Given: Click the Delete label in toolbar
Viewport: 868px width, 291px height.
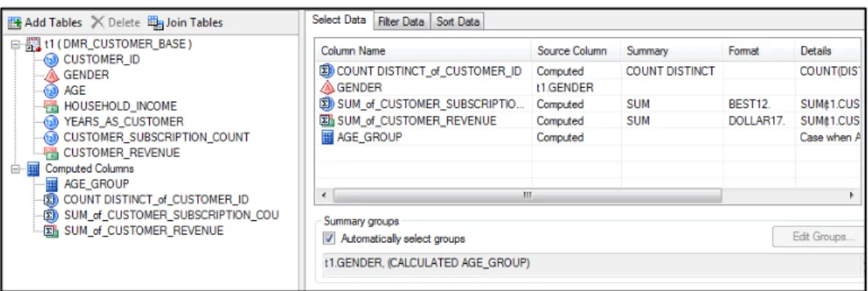Looking at the screenshot, I should pyautogui.click(x=124, y=23).
